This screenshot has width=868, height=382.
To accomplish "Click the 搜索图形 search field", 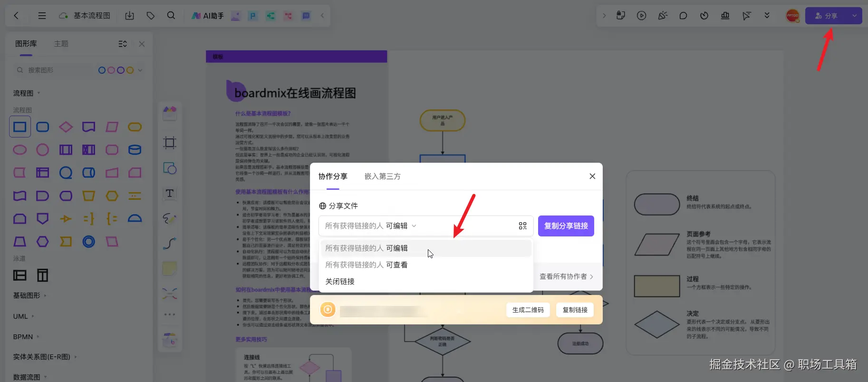I will 55,70.
